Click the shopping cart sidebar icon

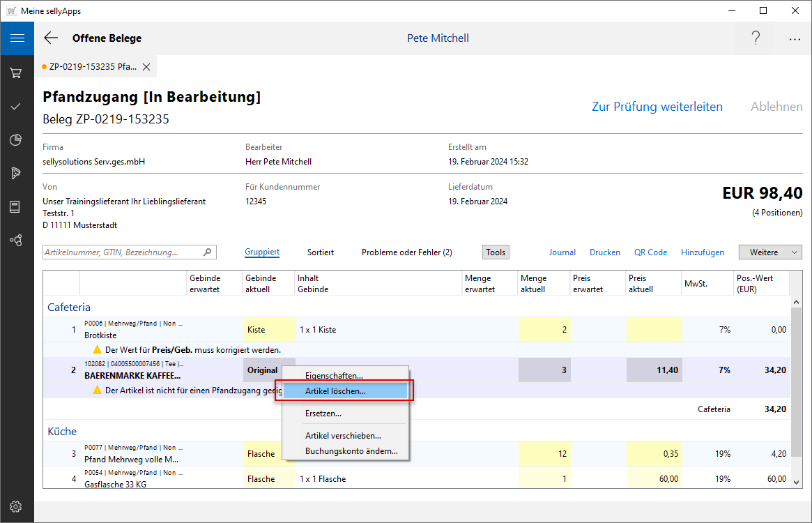[17, 73]
